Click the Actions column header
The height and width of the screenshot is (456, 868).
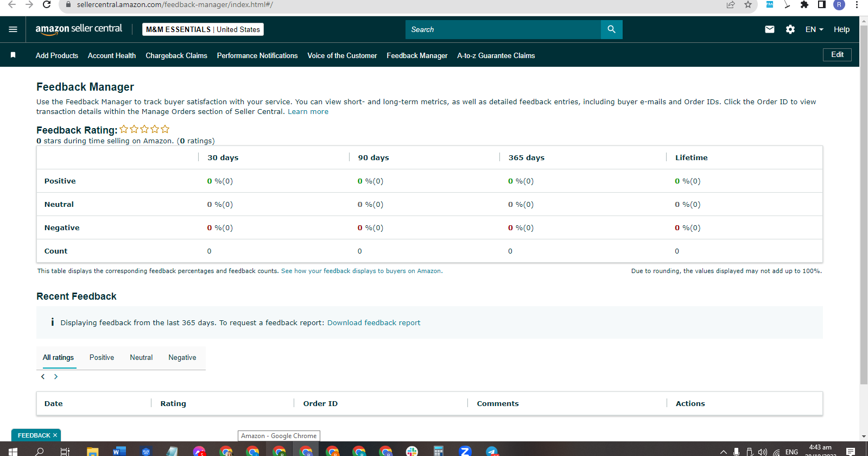tap(690, 403)
